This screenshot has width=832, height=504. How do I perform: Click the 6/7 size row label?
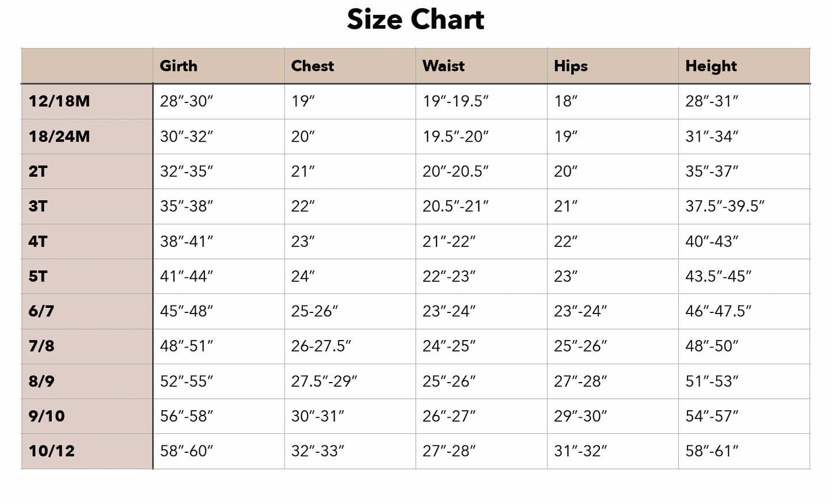pos(41,311)
